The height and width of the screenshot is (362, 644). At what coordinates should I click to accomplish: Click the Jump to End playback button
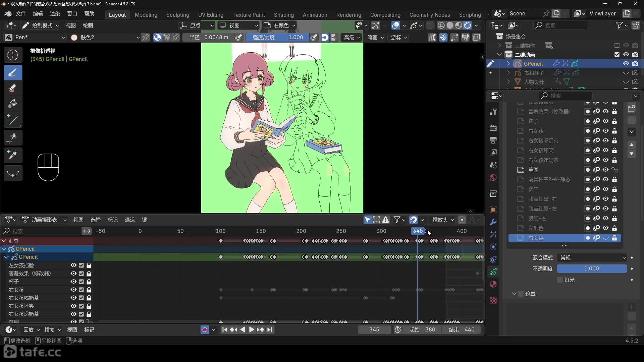(270, 330)
